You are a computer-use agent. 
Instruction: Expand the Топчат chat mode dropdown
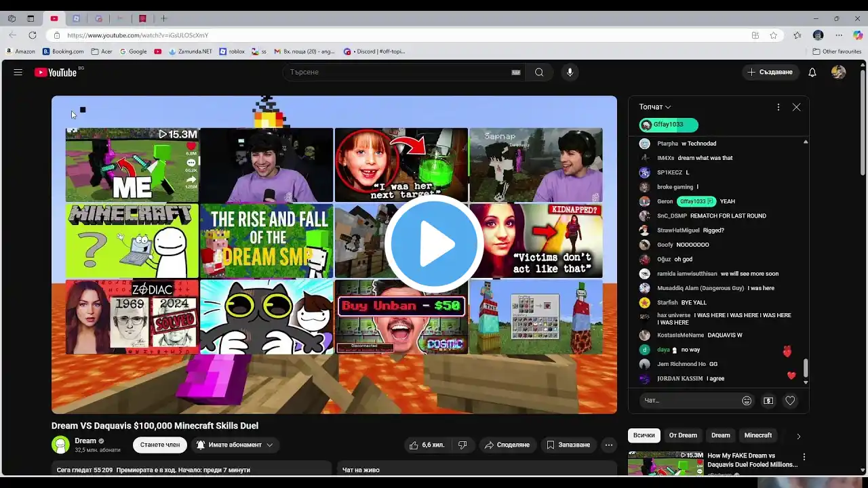tap(655, 107)
